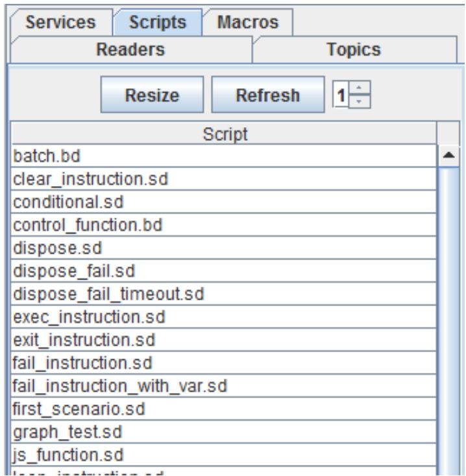Open the Macros tab

(x=248, y=23)
